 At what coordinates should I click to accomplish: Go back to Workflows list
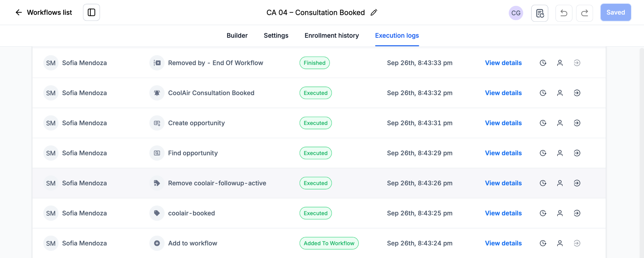pyautogui.click(x=44, y=12)
